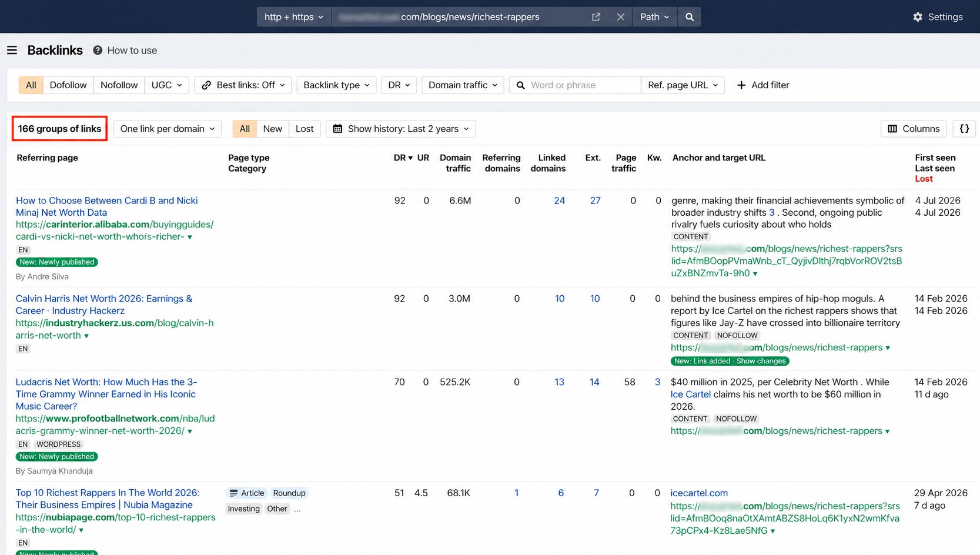Open Calvin Harris Net Worth 2026 link
Viewport: 980px width, 555px height.
point(103,305)
